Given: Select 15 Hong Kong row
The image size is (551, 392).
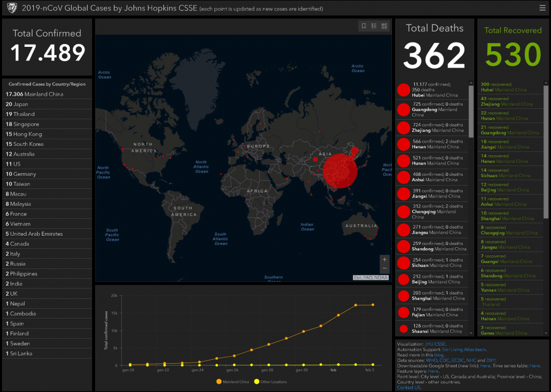Looking at the screenshot, I should 47,134.
